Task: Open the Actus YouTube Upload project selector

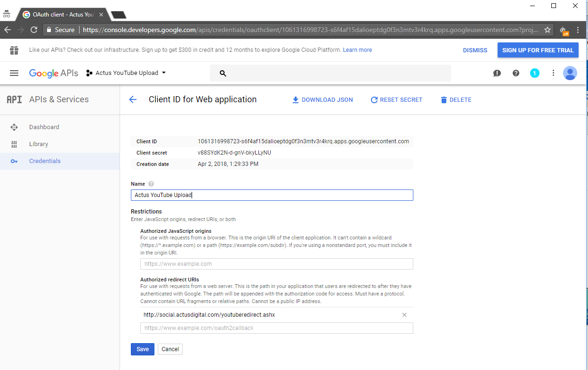Action: [x=126, y=73]
